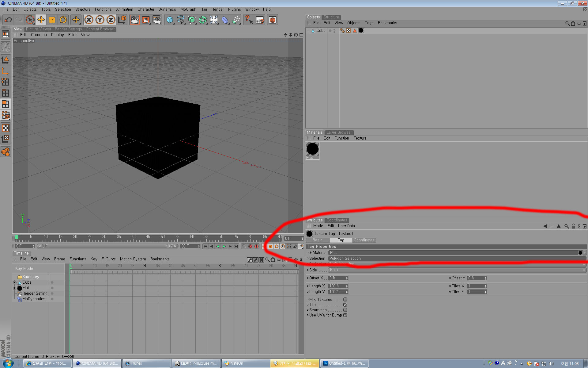Click the Undo arrow icon
The image size is (588, 368).
click(8, 20)
